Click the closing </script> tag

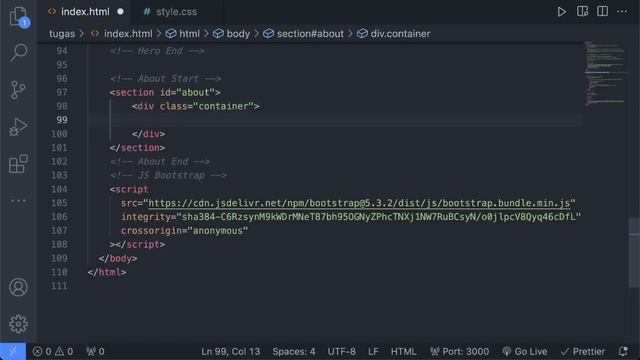[140, 244]
